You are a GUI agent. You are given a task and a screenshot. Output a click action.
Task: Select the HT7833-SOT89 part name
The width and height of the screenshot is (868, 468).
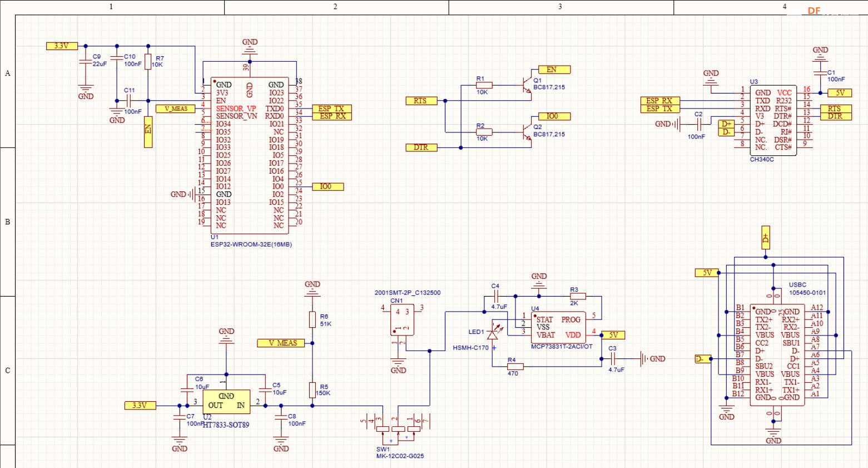pyautogui.click(x=226, y=425)
